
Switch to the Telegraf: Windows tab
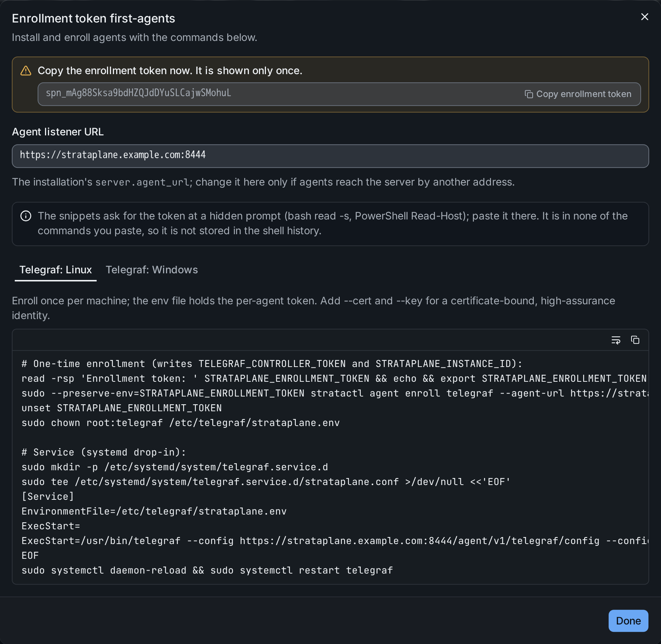point(152,270)
